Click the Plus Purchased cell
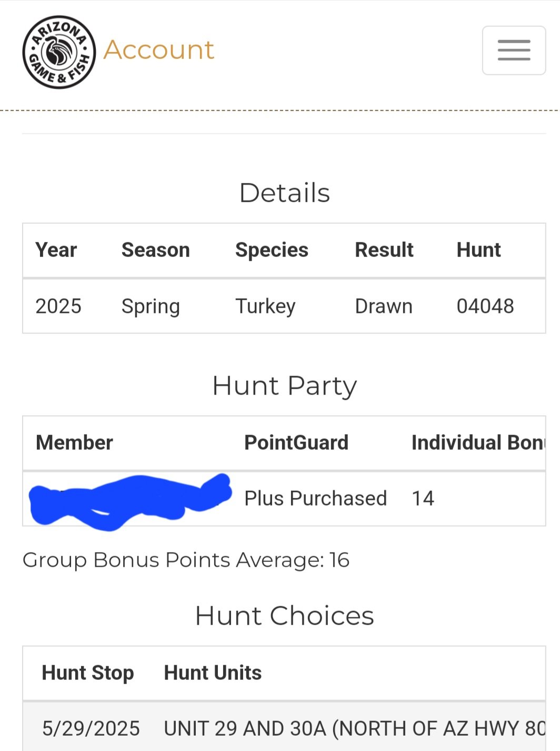The width and height of the screenshot is (560, 751). (316, 498)
